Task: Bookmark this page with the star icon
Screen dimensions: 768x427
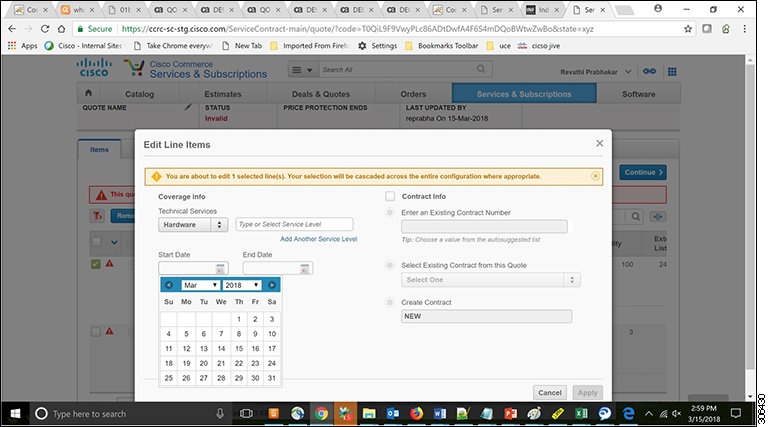Action: pyautogui.click(x=688, y=29)
